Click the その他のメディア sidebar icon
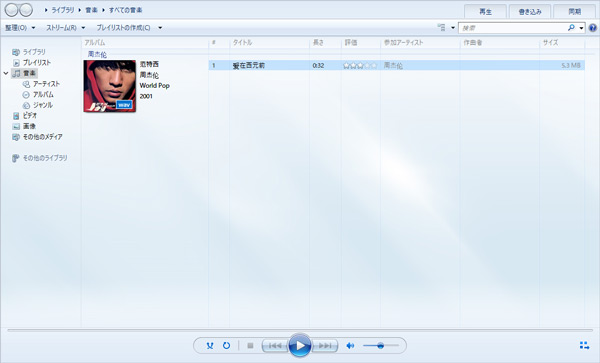Image resolution: width=600 pixels, height=363 pixels. point(16,137)
